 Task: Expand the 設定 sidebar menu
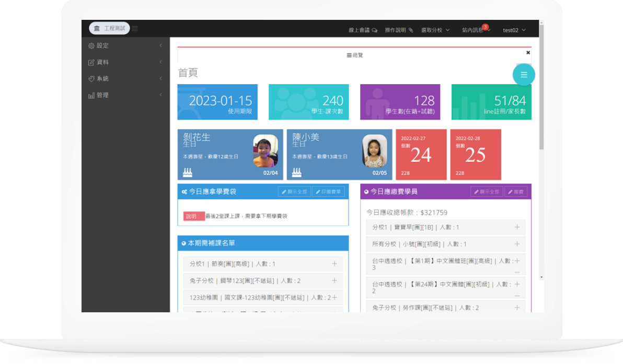[x=125, y=45]
